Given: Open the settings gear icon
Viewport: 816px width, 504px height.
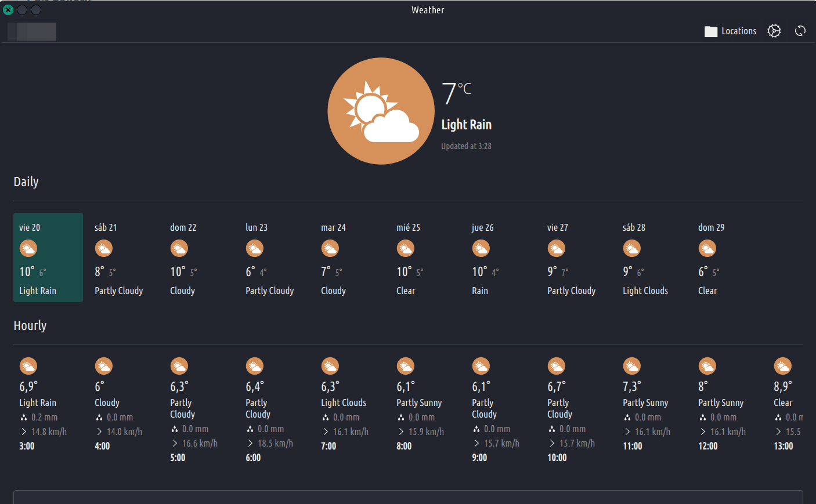Looking at the screenshot, I should pyautogui.click(x=774, y=31).
